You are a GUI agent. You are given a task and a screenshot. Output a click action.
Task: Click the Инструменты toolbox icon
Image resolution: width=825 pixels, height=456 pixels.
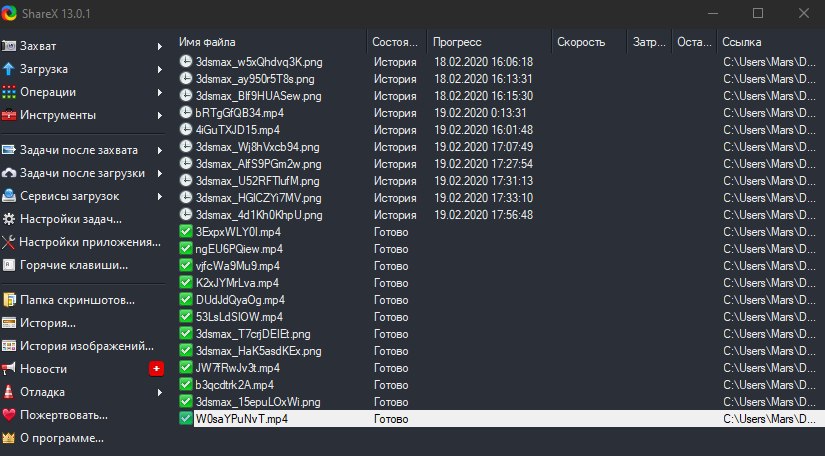click(x=8, y=115)
